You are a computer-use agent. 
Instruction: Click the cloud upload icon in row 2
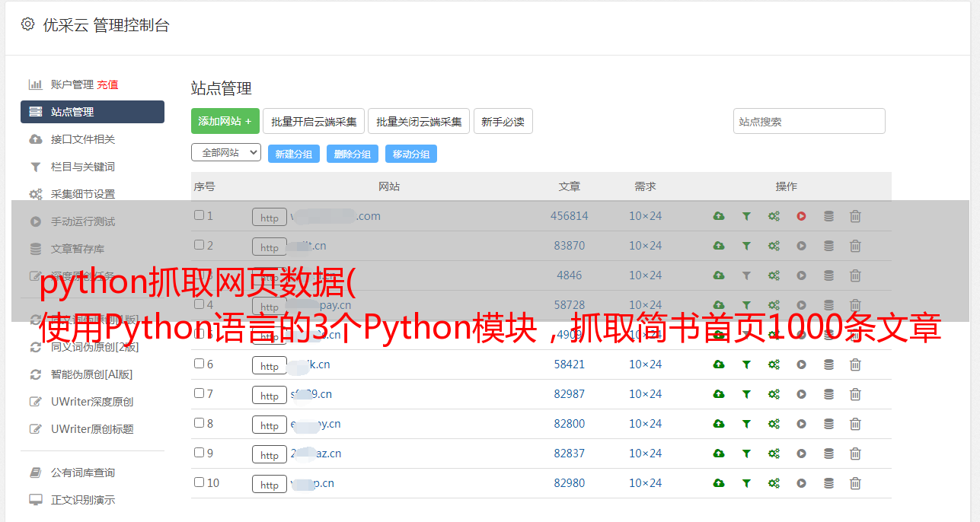click(719, 246)
